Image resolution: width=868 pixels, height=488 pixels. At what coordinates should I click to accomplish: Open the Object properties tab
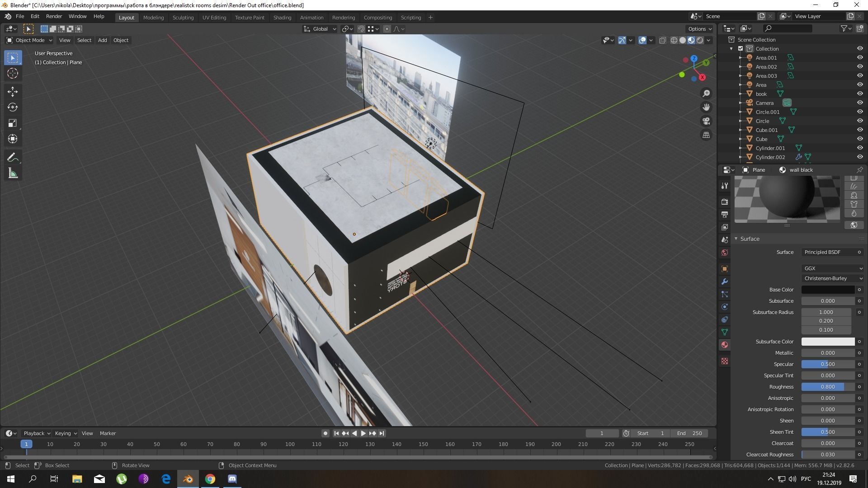pos(725,269)
